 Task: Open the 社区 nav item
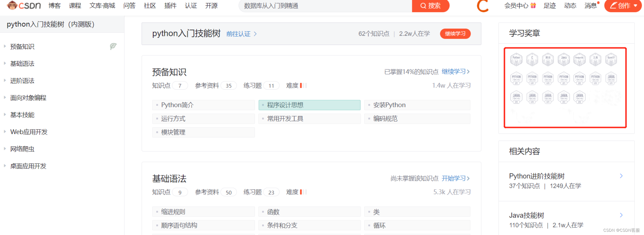pos(150,5)
